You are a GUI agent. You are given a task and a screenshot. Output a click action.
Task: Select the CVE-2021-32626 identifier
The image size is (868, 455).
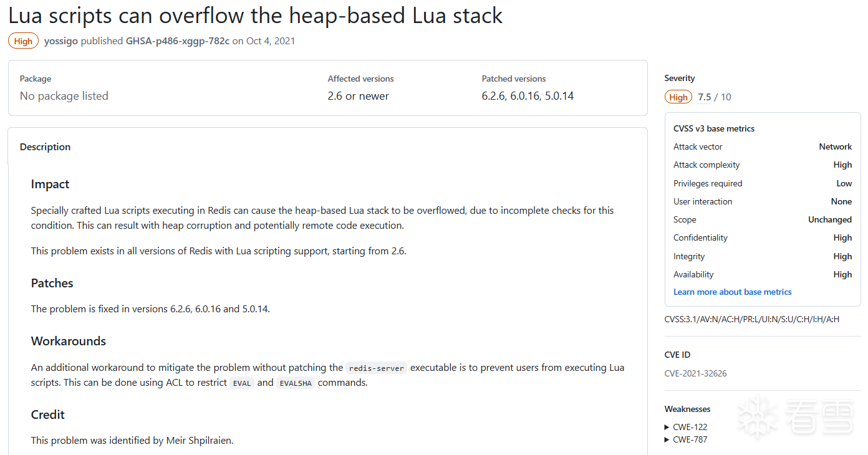tap(695, 373)
